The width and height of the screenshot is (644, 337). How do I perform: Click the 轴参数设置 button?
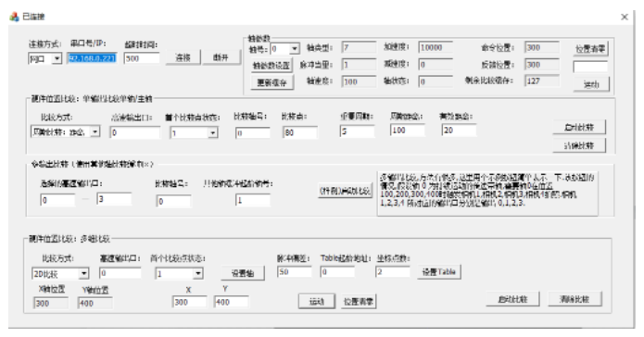click(271, 65)
